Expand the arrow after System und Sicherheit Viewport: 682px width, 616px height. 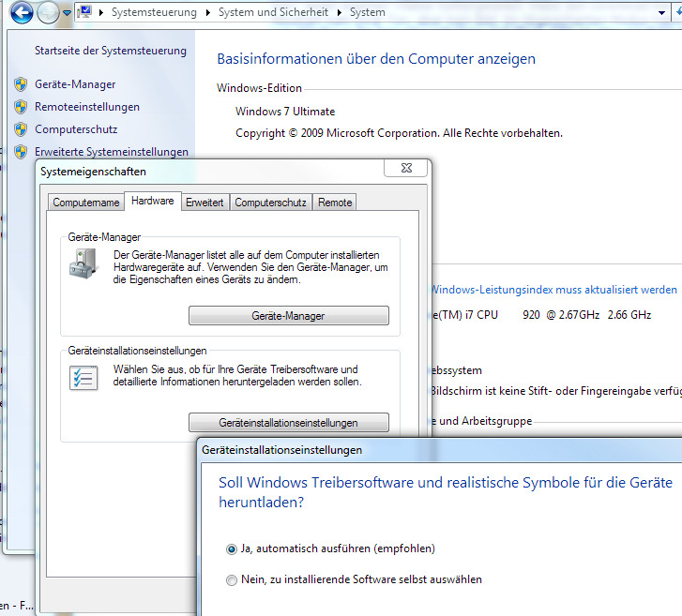click(x=340, y=12)
